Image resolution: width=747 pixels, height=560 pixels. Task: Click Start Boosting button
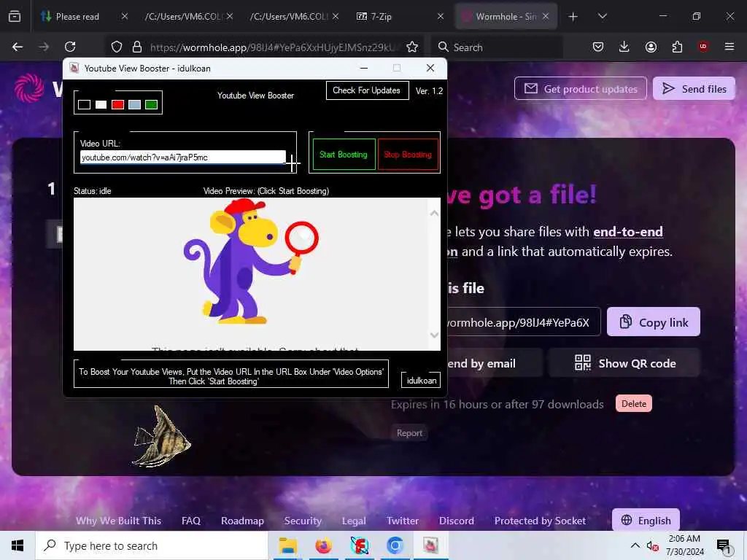tap(344, 155)
